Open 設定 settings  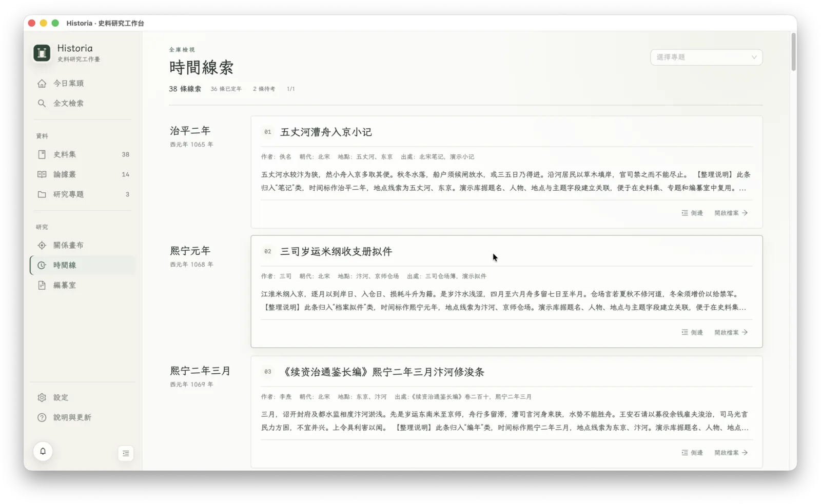coord(82,397)
